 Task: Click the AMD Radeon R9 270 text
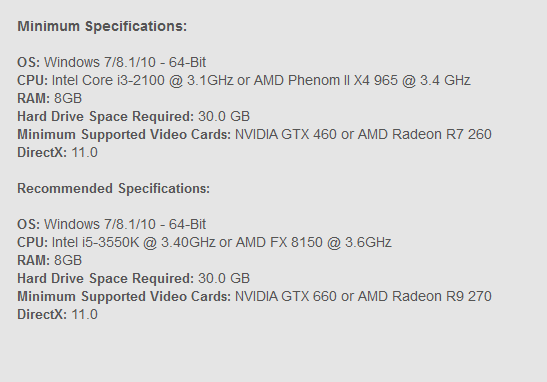click(x=425, y=296)
